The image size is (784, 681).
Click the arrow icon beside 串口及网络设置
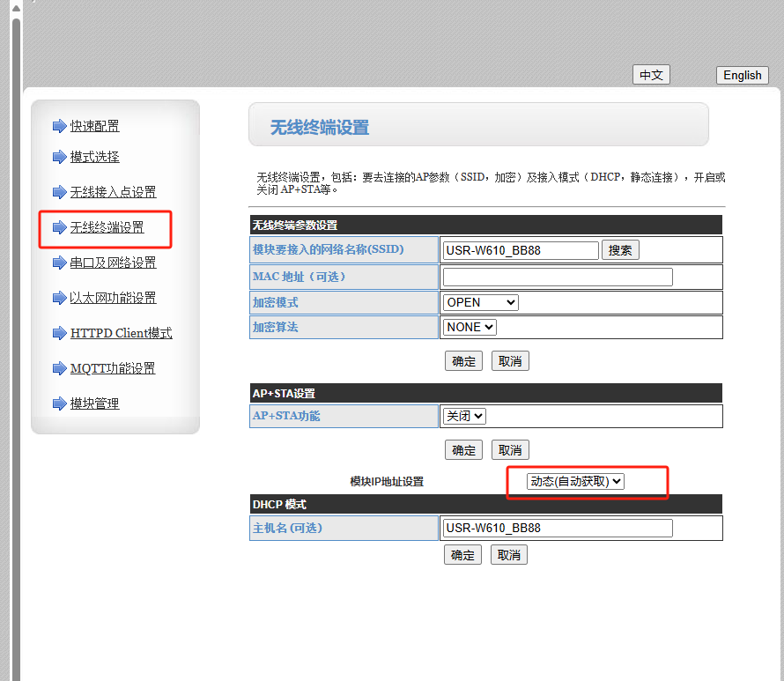click(x=60, y=263)
